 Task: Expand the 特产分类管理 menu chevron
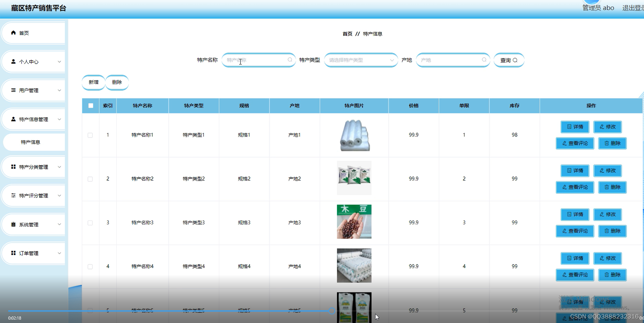click(x=59, y=167)
